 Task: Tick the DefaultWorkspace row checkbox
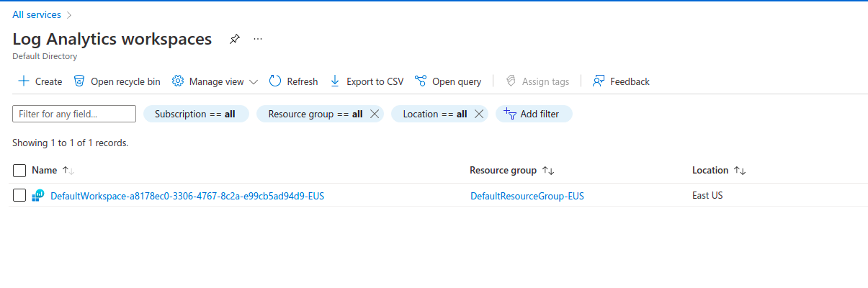click(19, 195)
